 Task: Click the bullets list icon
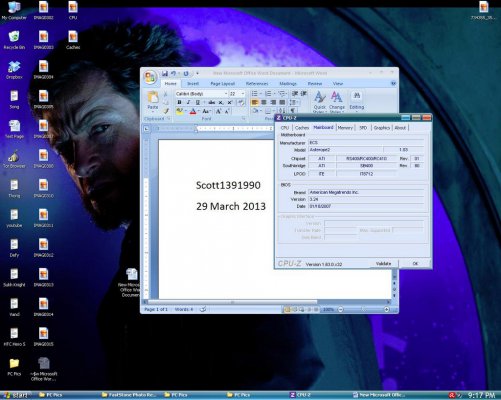point(254,94)
